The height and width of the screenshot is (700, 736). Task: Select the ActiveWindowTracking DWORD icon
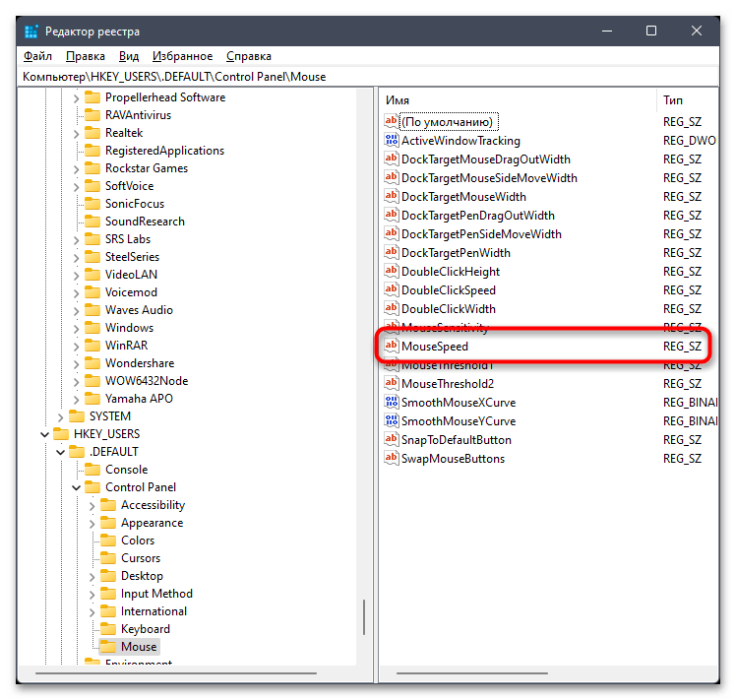[391, 140]
